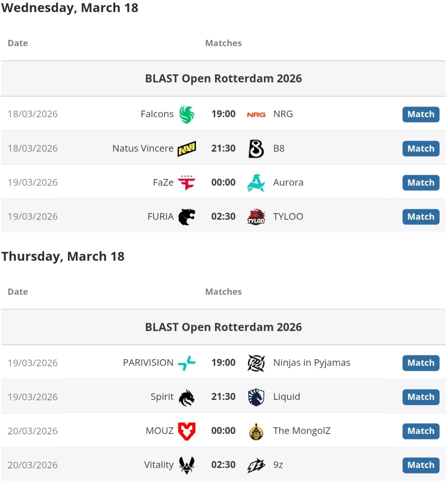Image resolution: width=448 pixels, height=483 pixels.
Task: Click the PARIVISION team logo
Action: (x=187, y=363)
